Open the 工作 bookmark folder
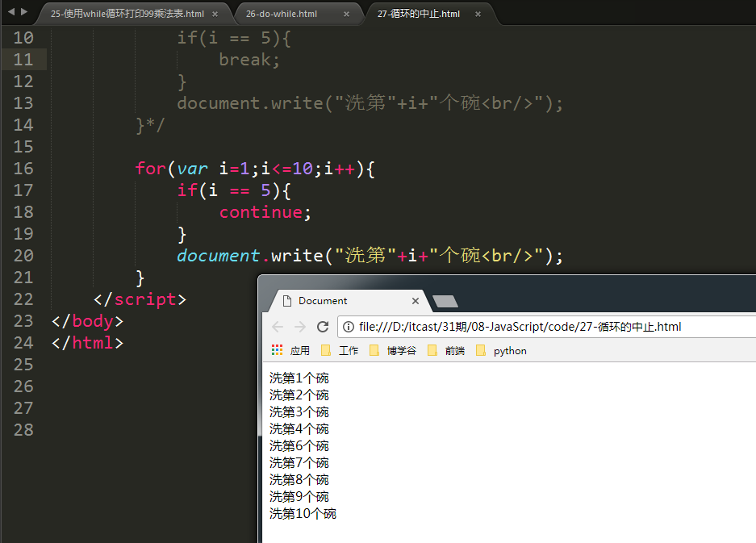756x543 pixels. (x=340, y=351)
